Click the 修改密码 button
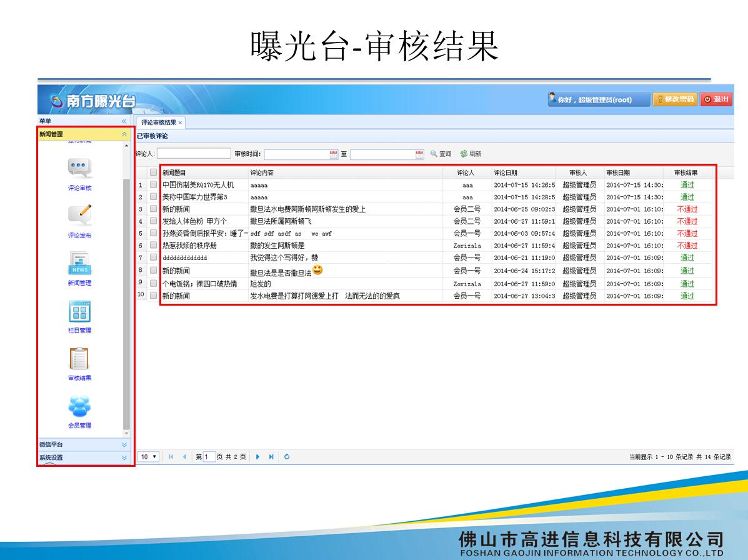The height and width of the screenshot is (560, 748). 675,99
